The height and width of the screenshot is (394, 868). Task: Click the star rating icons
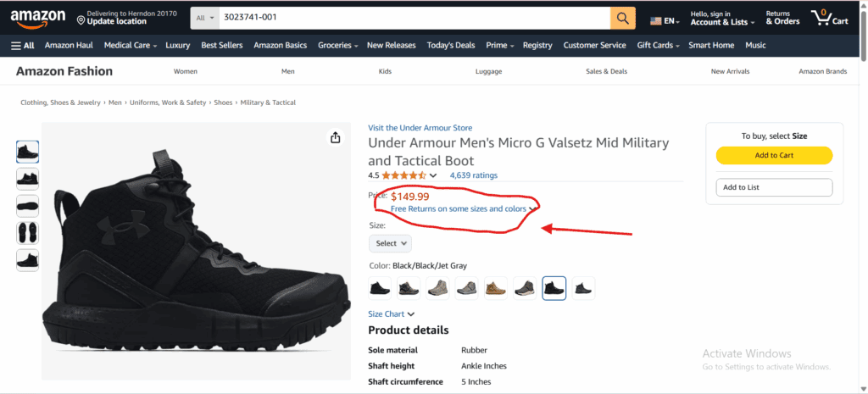405,175
